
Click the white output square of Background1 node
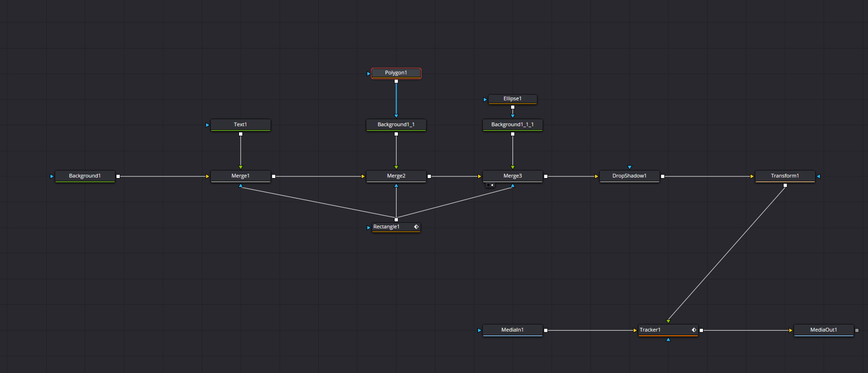(x=118, y=176)
